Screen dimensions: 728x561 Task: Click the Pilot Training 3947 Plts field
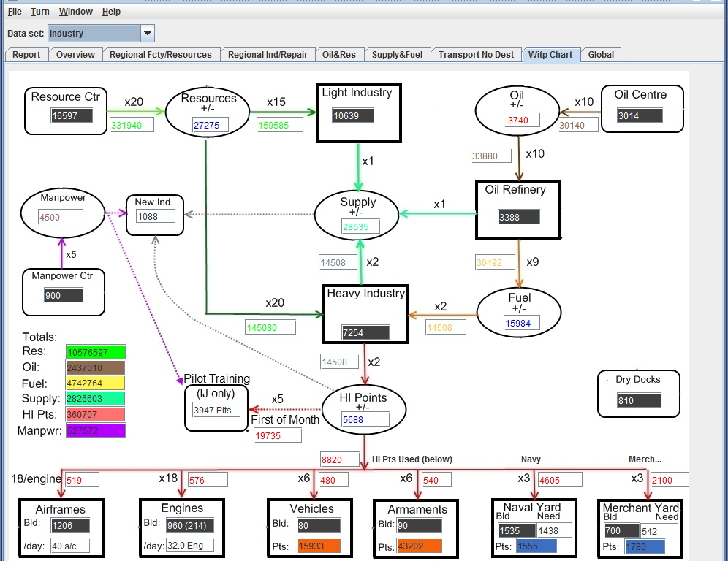click(216, 411)
